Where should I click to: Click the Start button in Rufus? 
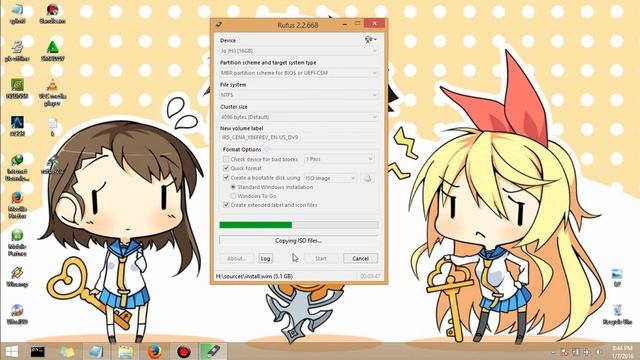321,258
